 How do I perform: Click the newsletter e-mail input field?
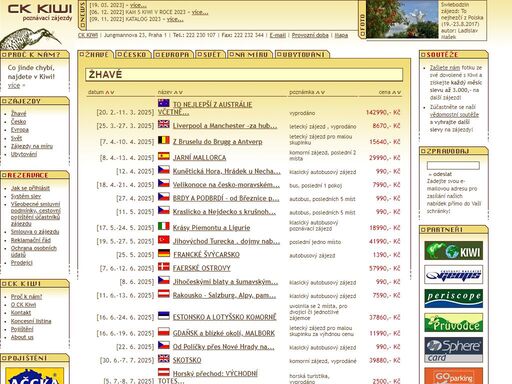pyautogui.click(x=453, y=165)
